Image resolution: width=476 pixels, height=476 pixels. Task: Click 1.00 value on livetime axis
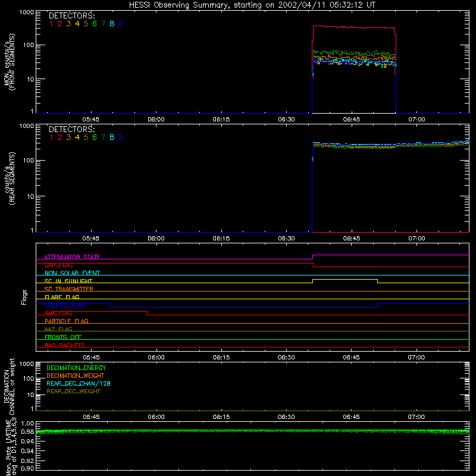click(x=27, y=424)
